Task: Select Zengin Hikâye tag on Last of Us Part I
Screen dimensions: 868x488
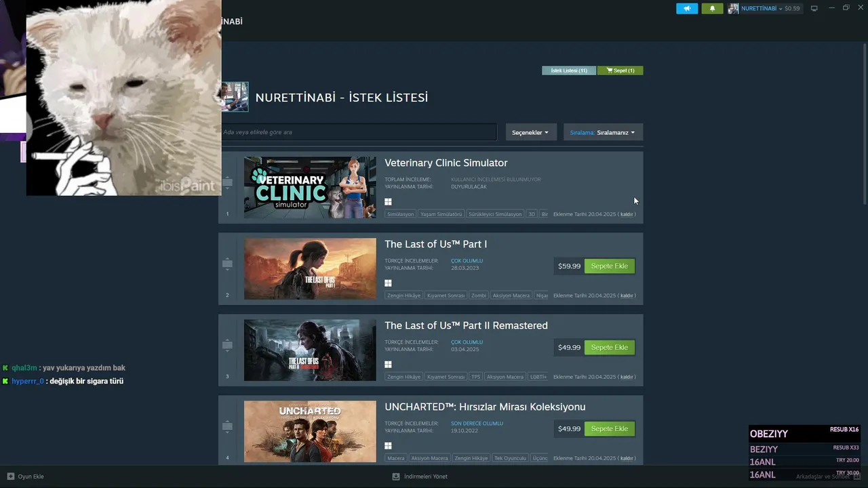Action: [x=403, y=296]
